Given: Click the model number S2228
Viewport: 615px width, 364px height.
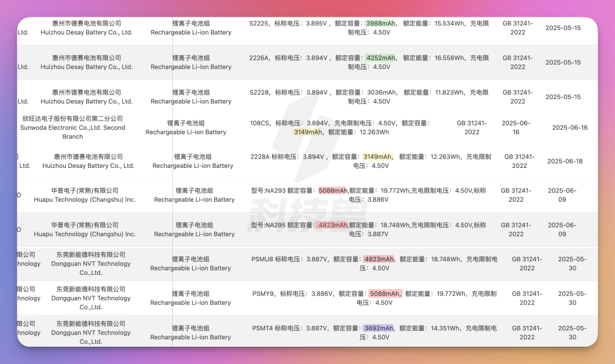Looking at the screenshot, I should coord(260,93).
